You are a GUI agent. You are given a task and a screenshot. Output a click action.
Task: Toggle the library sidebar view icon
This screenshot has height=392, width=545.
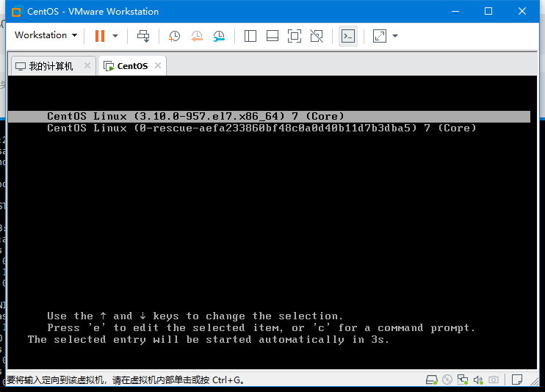tap(250, 36)
